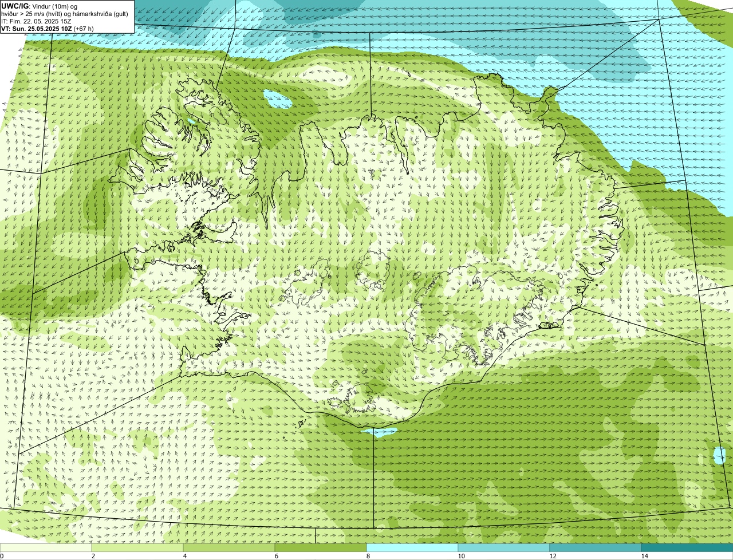The width and height of the screenshot is (733, 560).
Task: Click the 8–10 m/s light cyan legend swatch
Action: [412, 547]
